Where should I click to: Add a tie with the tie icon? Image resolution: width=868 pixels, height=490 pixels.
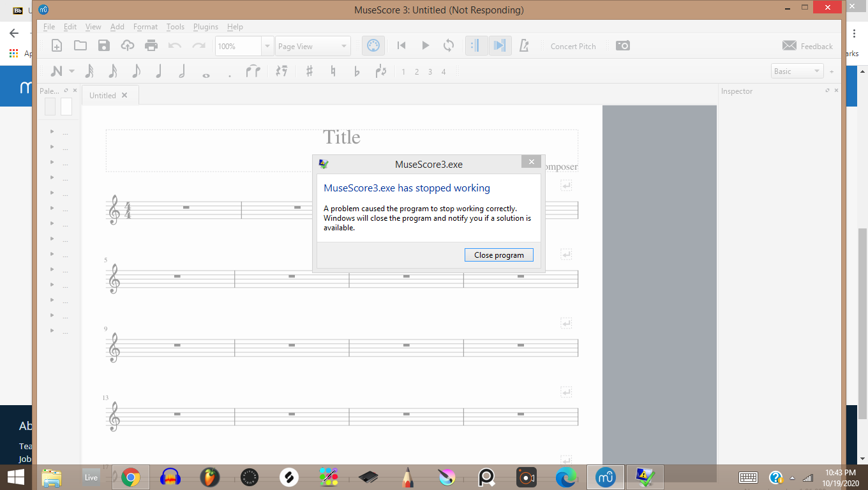(x=253, y=71)
